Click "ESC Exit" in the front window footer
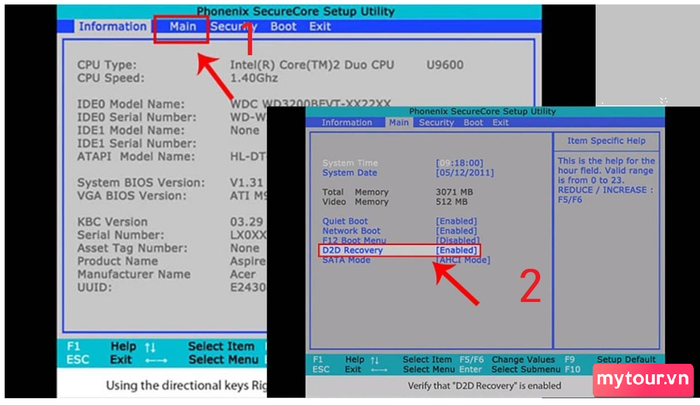The height and width of the screenshot is (405, 700). click(337, 369)
